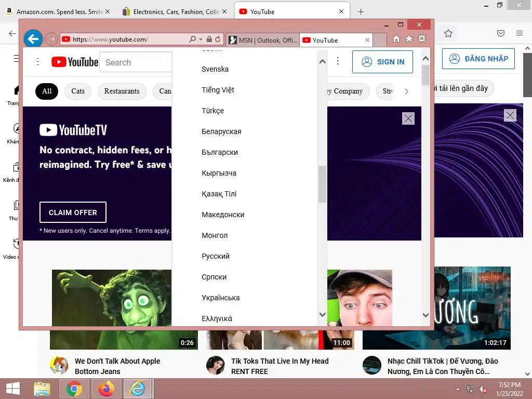
Task: Open IE home page icon
Action: [x=396, y=39]
